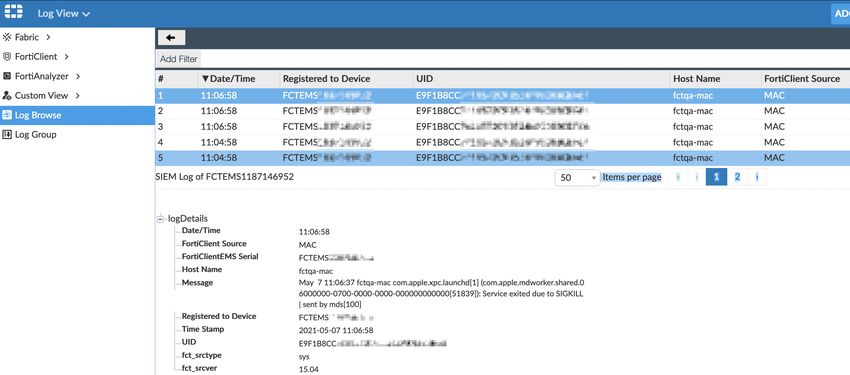
Task: Click the fct_srctype value sys
Action: [304, 357]
